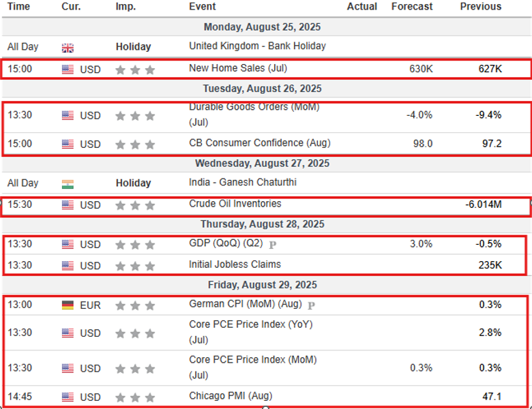This screenshot has height=409, width=532.
Task: Click the Actual column header
Action: point(361,6)
